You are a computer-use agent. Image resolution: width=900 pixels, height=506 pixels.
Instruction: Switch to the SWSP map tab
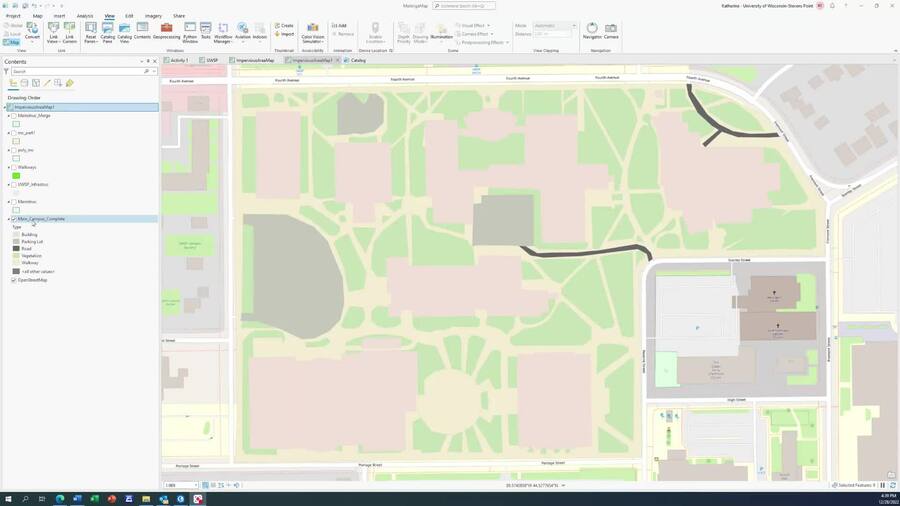click(x=209, y=60)
